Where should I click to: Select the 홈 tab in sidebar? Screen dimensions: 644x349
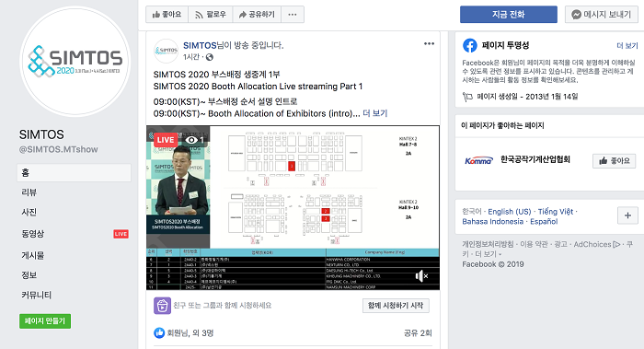[74, 172]
